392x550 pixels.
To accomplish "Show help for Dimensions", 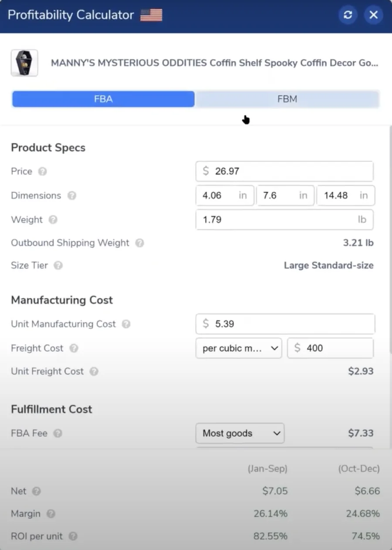I will [72, 196].
